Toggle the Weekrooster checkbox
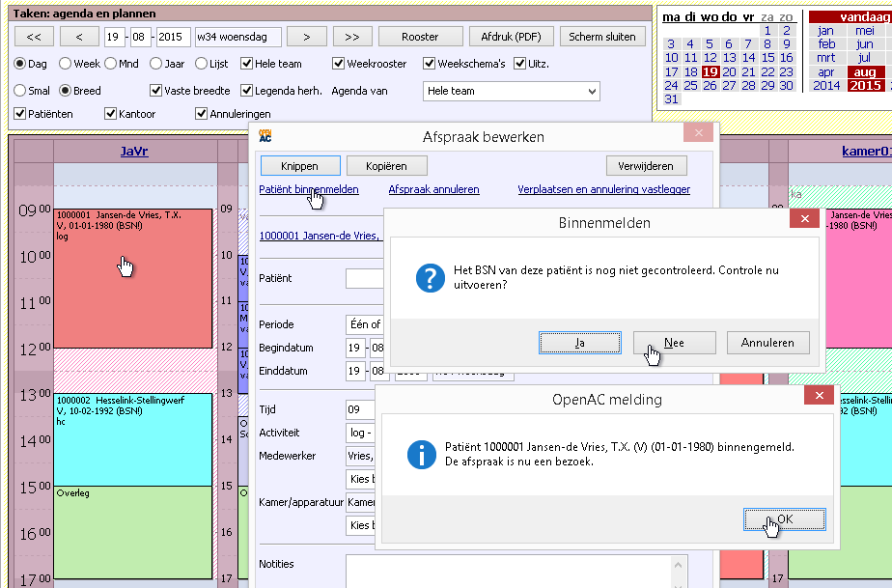This screenshot has height=588, width=892. 339,64
